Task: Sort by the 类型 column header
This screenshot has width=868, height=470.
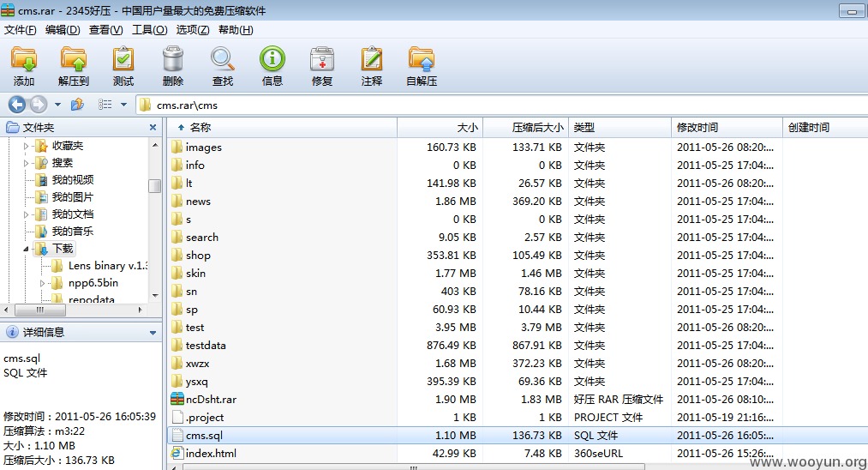Action: pyautogui.click(x=620, y=128)
